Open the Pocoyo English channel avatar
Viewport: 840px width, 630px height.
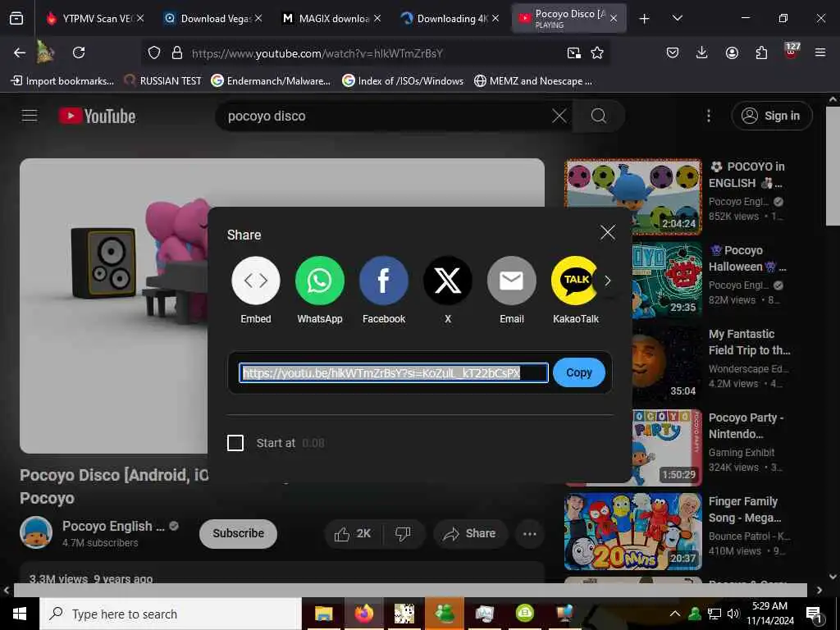point(36,533)
